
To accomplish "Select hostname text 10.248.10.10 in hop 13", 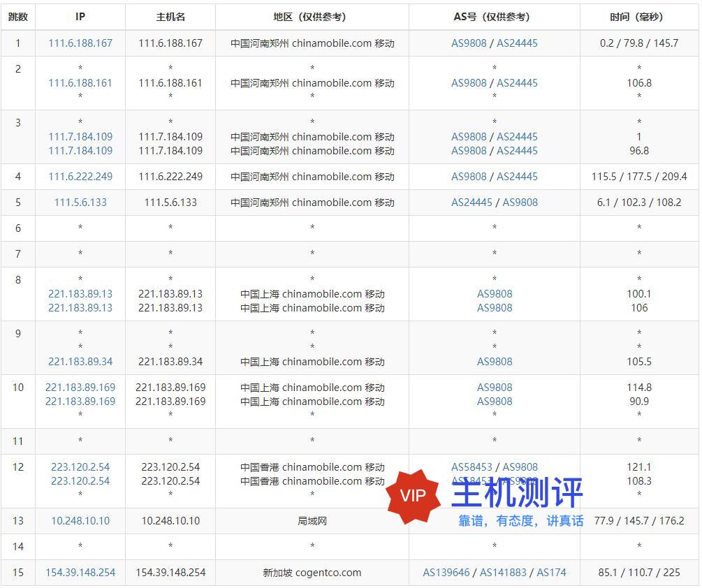I will click(170, 520).
